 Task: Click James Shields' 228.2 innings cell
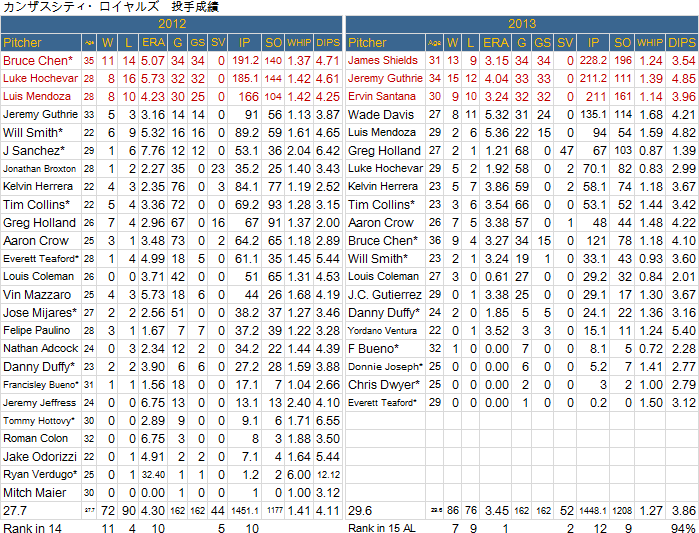pos(593,61)
